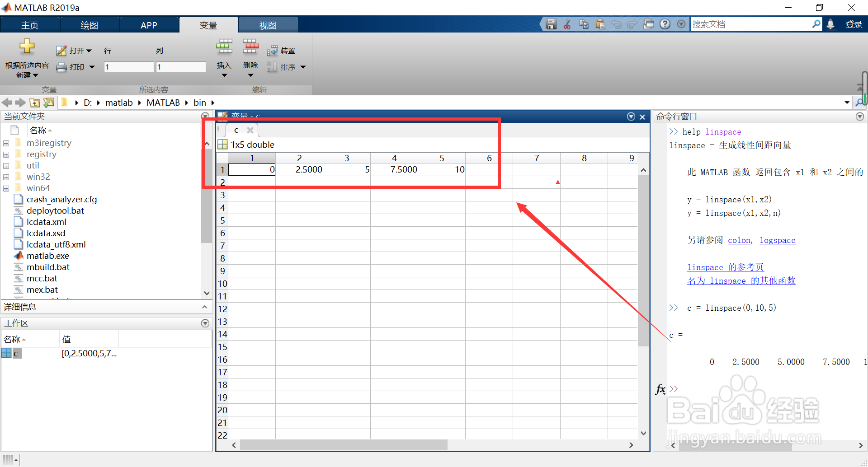Open the Sort dropdown arrow
This screenshot has width=868, height=467.
pyautogui.click(x=303, y=67)
